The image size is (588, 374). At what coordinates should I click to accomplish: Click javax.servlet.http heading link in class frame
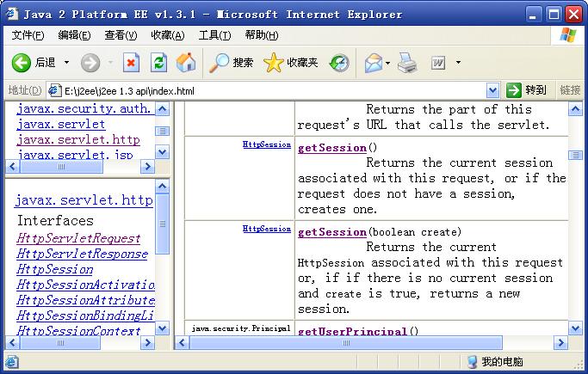coord(84,200)
